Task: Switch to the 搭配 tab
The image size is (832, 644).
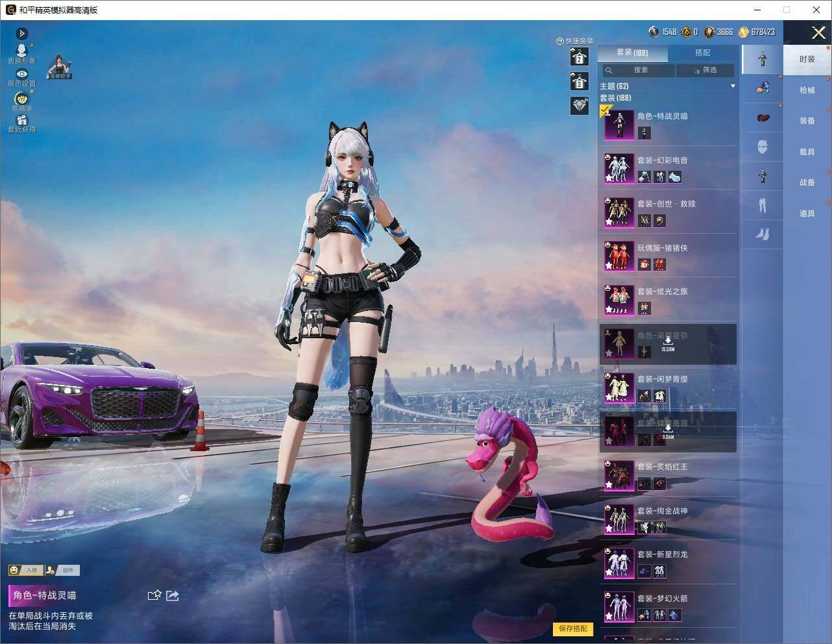Action: [703, 53]
